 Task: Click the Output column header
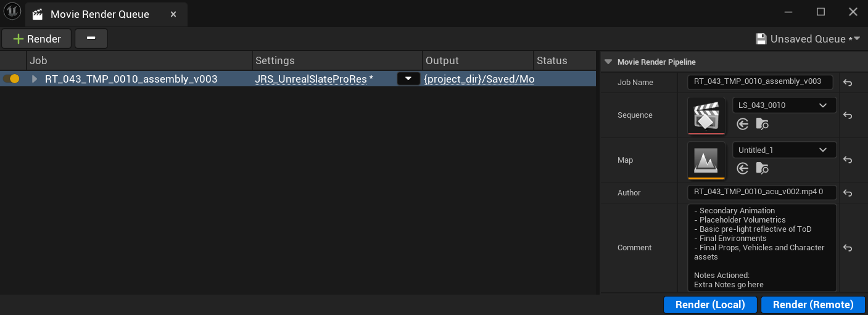pyautogui.click(x=478, y=60)
